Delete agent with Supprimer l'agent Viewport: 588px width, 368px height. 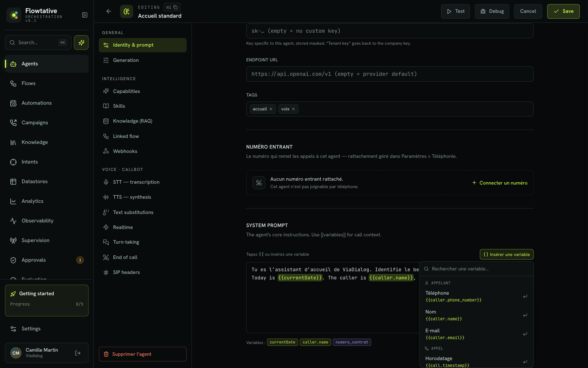(143, 354)
